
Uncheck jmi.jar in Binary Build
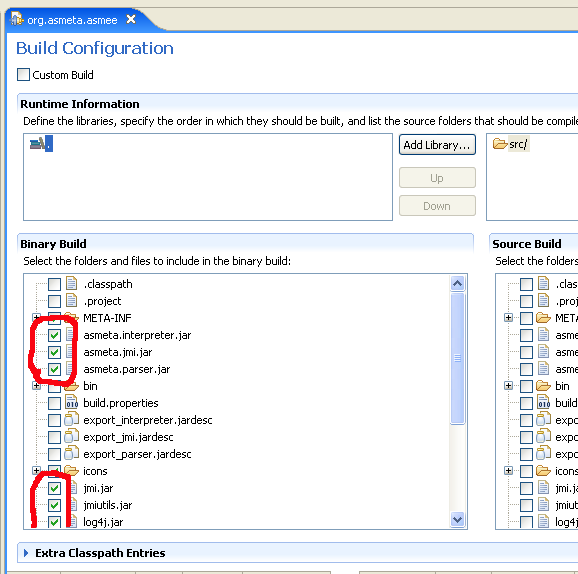point(55,488)
